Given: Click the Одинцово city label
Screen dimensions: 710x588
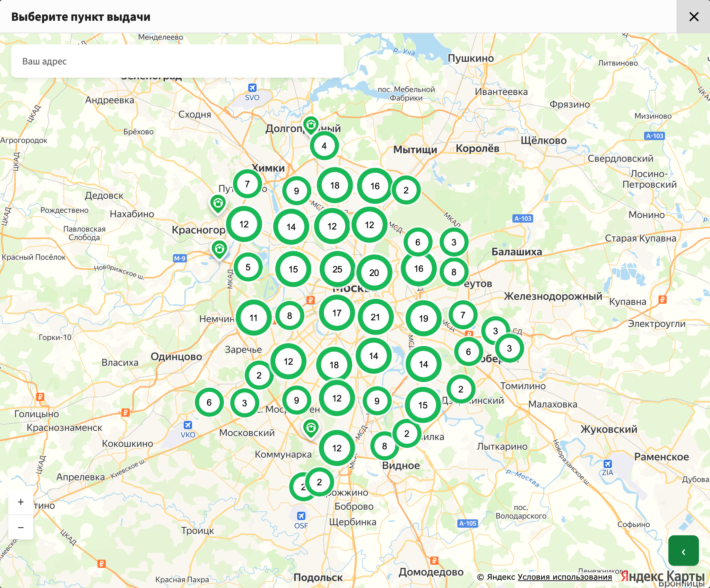Looking at the screenshot, I should (176, 357).
